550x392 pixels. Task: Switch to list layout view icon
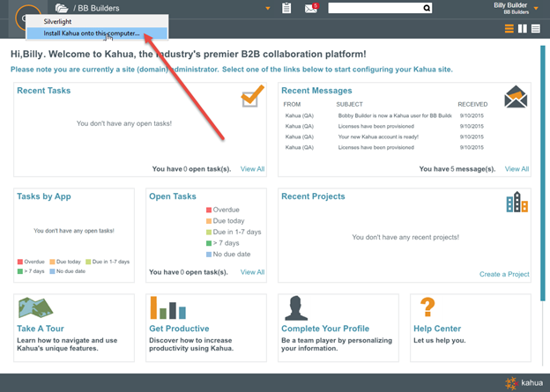pos(535,29)
